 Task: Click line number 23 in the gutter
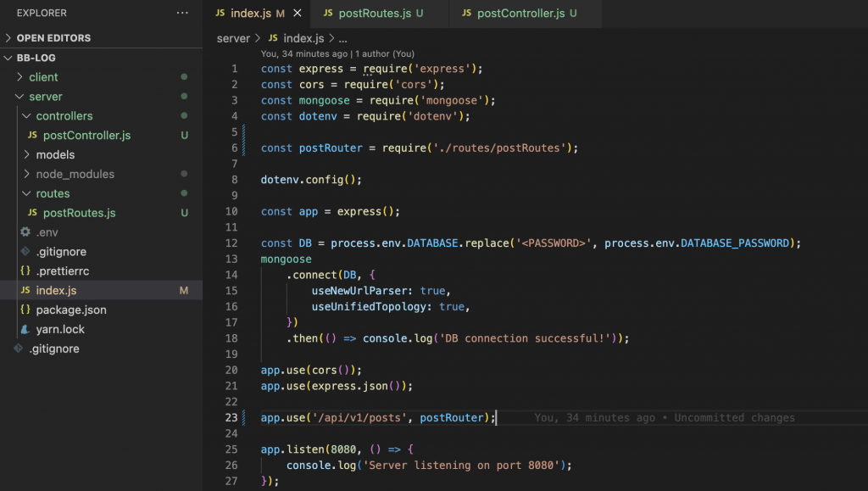[x=231, y=417]
